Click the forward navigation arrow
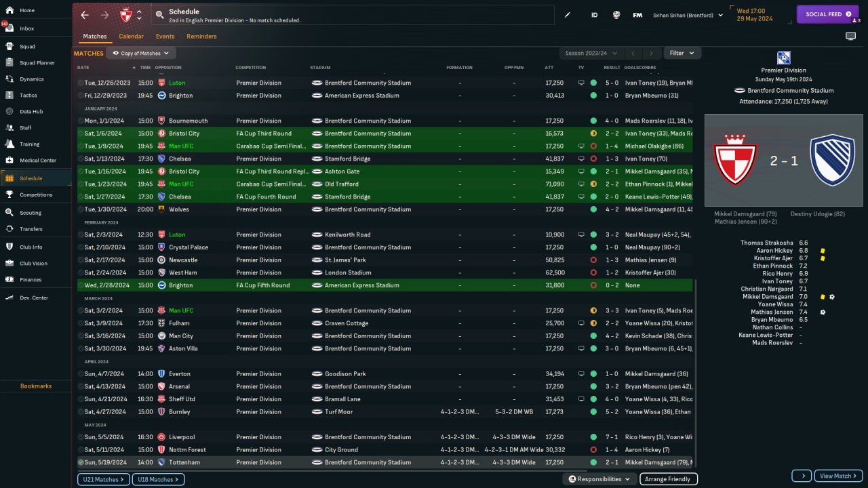This screenshot has height=488, width=868. pyautogui.click(x=104, y=15)
